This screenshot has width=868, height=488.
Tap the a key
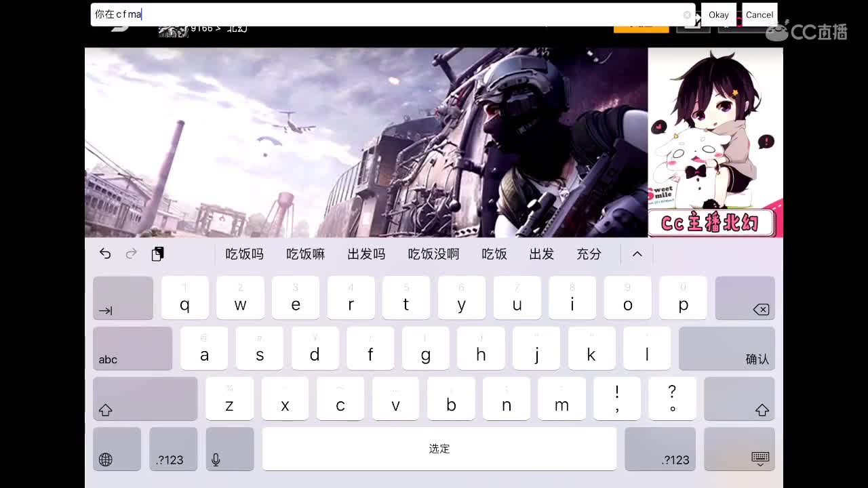204,348
